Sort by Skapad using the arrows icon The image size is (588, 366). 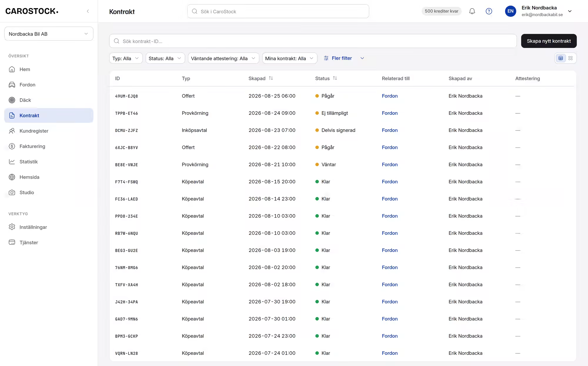click(x=271, y=78)
